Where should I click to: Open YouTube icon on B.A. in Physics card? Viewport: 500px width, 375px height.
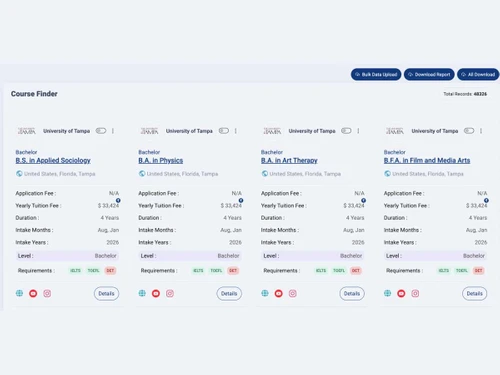tap(156, 293)
